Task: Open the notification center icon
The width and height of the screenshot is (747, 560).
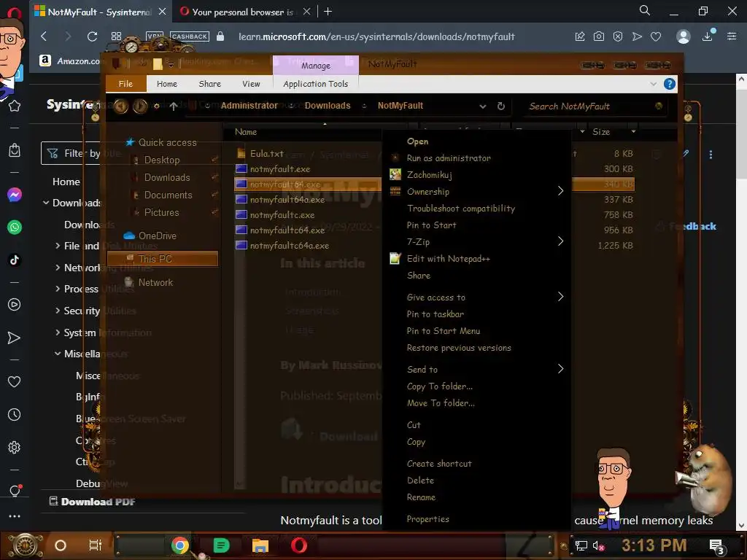Action: (x=717, y=545)
